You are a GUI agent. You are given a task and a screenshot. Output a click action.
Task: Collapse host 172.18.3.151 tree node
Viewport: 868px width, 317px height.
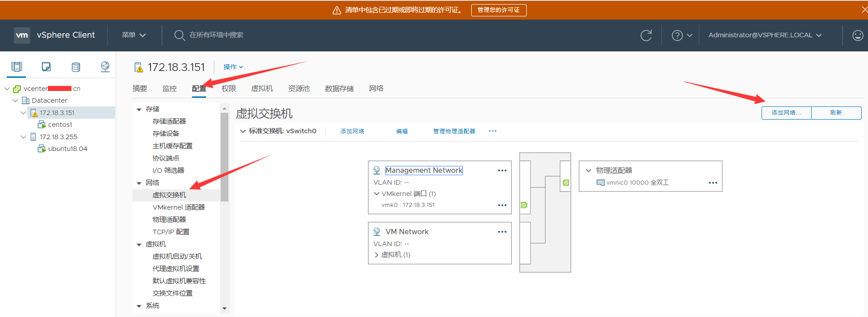pyautogui.click(x=23, y=113)
